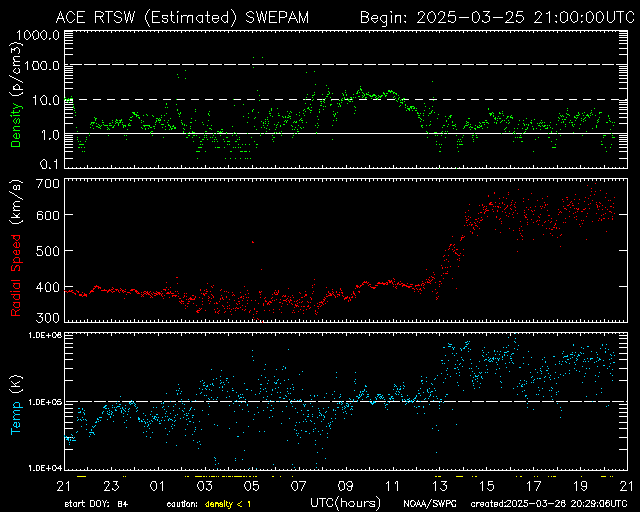Click the "01" hour tick label

158,486
